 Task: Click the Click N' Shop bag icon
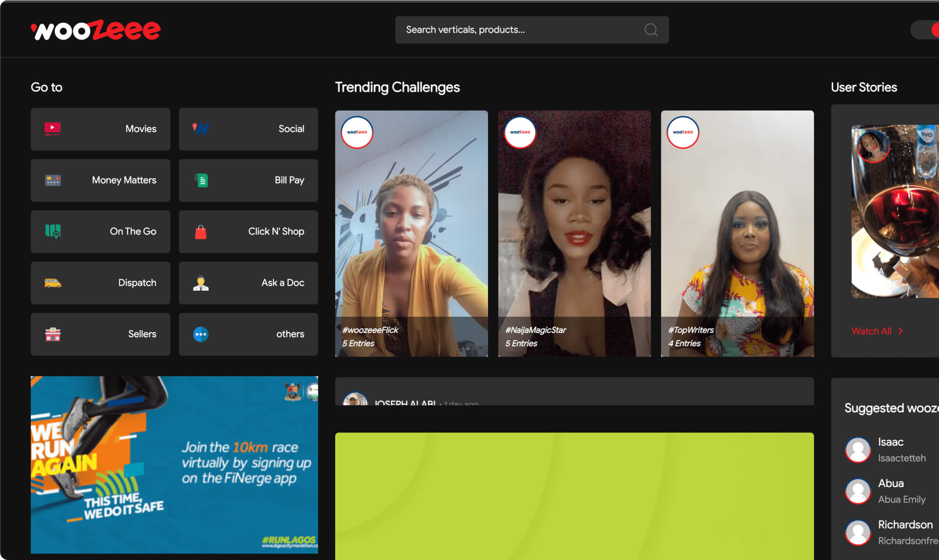click(201, 232)
